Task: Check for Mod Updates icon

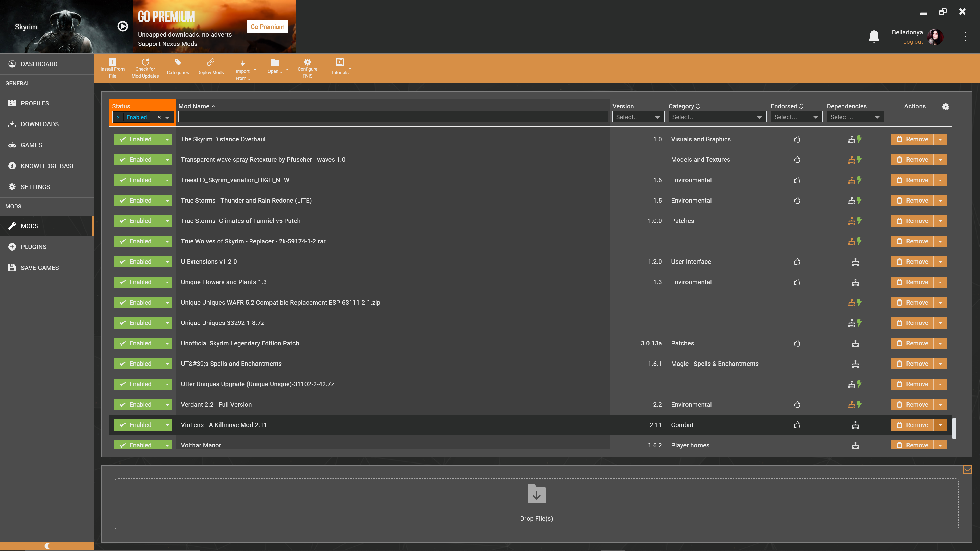Action: [x=145, y=62]
